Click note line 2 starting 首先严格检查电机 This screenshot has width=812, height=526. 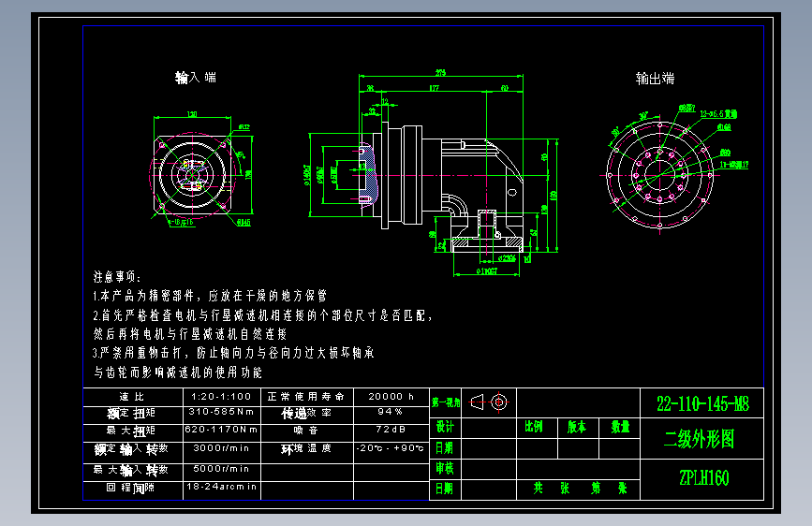[262, 315]
